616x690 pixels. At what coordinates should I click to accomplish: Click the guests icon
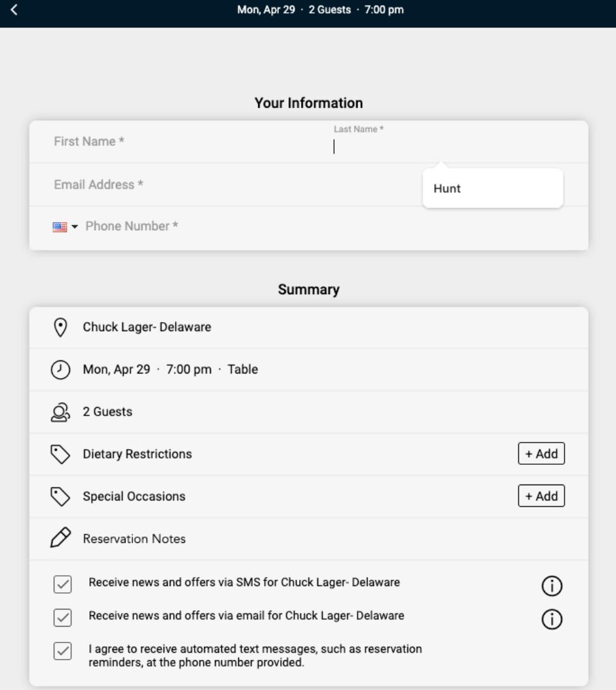(60, 412)
